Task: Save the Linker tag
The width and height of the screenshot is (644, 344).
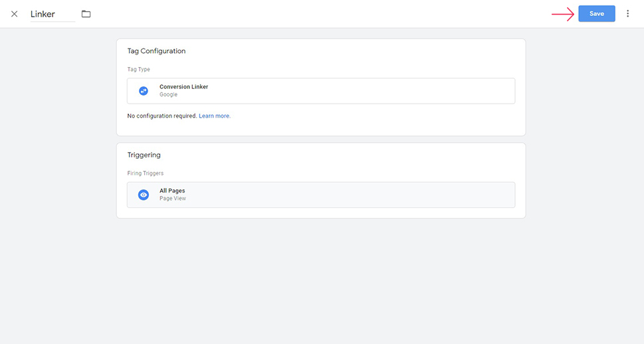Action: pyautogui.click(x=596, y=13)
